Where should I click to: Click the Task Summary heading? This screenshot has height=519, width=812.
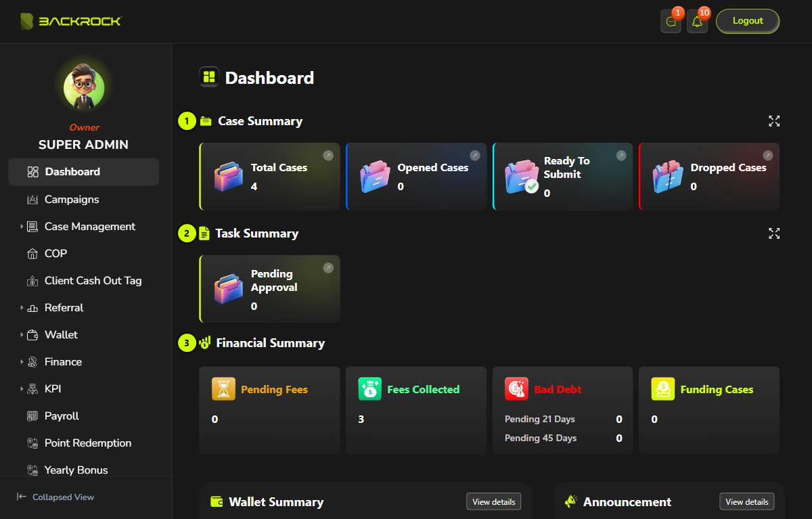pos(256,233)
